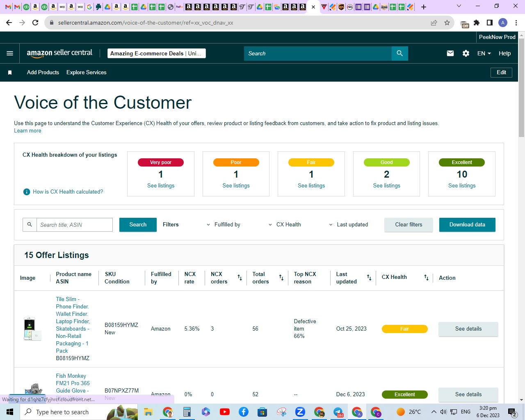
Task: Open File Explorer from the taskbar
Action: tap(148, 412)
